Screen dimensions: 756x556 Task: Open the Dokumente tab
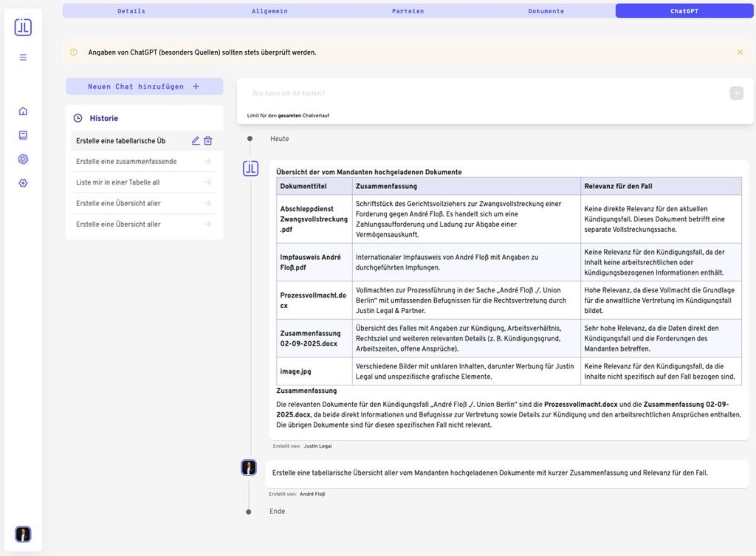coord(546,11)
